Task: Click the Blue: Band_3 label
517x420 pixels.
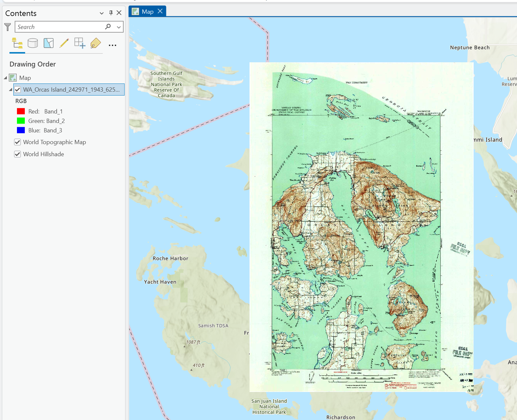Action: pos(45,130)
